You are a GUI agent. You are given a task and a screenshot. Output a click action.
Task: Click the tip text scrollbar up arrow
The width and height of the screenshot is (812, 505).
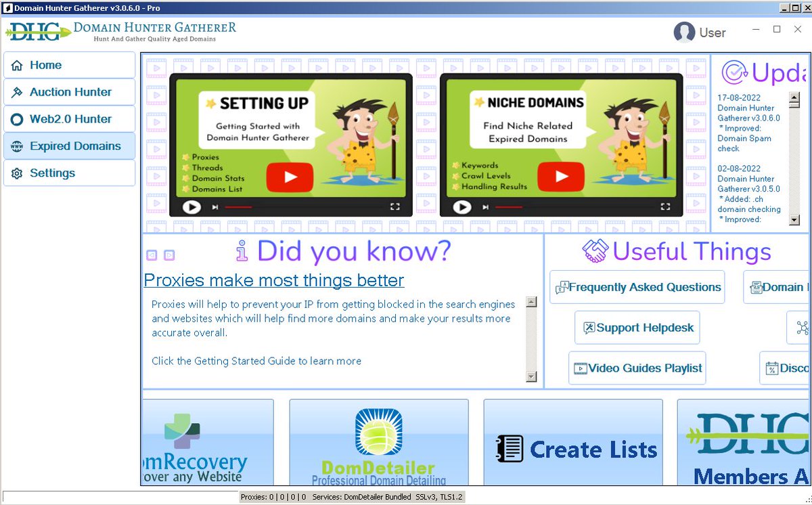click(x=531, y=303)
